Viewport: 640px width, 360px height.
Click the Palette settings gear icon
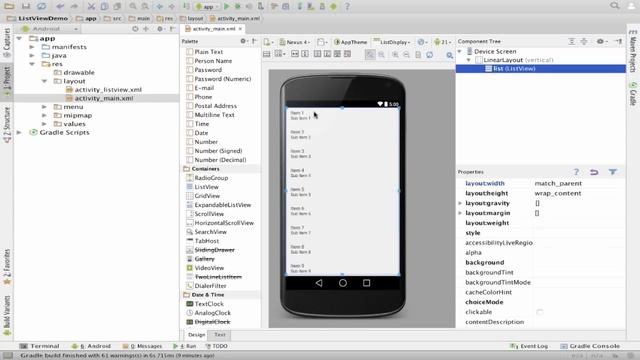click(x=244, y=41)
